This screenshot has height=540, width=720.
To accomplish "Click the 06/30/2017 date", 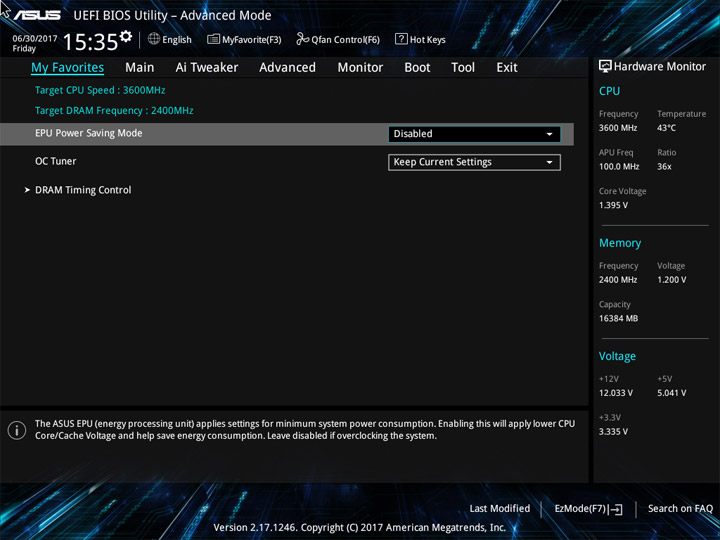I will (x=35, y=38).
